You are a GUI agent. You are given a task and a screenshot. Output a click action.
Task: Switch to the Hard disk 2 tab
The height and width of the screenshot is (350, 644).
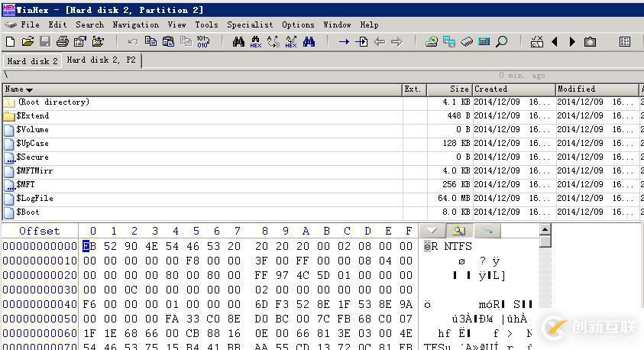coord(32,61)
